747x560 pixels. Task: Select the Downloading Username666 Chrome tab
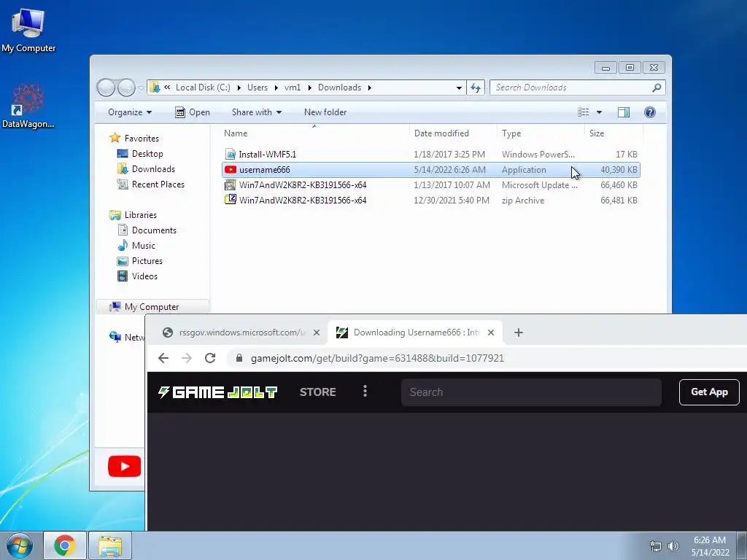(x=417, y=332)
